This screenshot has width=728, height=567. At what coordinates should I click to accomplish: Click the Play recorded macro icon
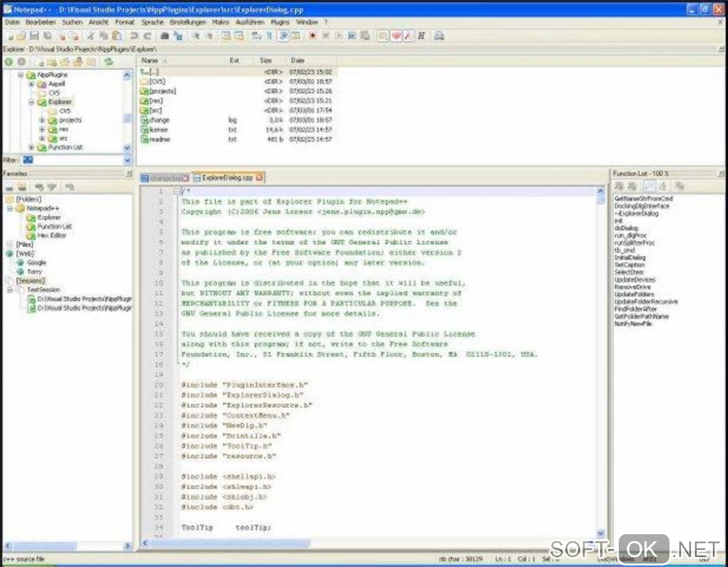click(339, 36)
